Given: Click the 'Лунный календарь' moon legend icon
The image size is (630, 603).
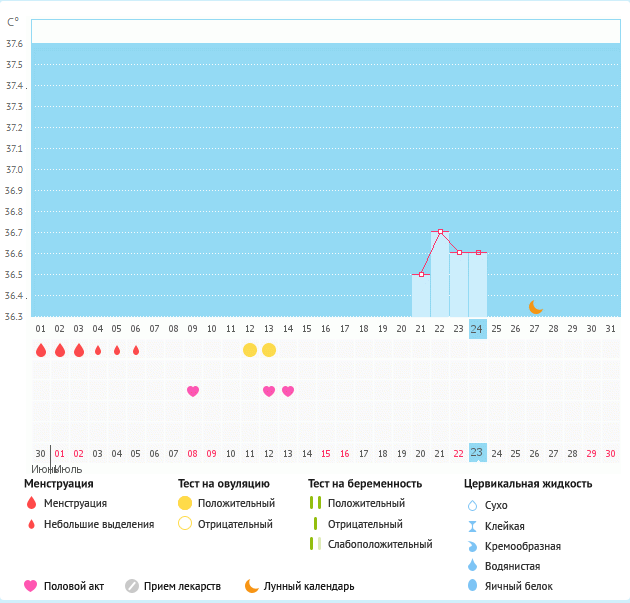Looking at the screenshot, I should pyautogui.click(x=252, y=586).
